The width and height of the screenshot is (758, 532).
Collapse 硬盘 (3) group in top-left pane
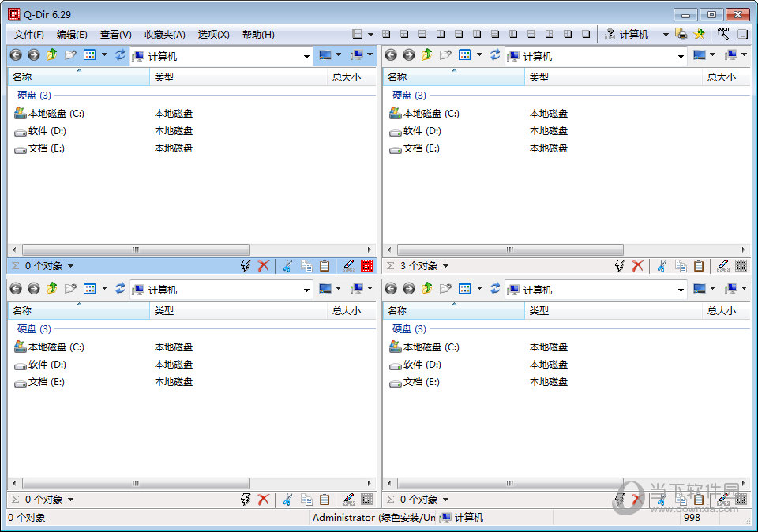(x=34, y=96)
